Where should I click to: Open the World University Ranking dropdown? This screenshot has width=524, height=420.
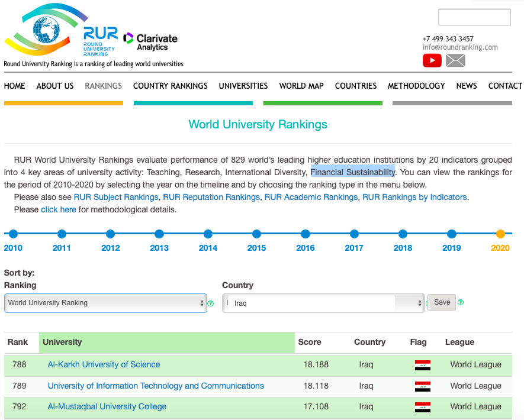[105, 303]
